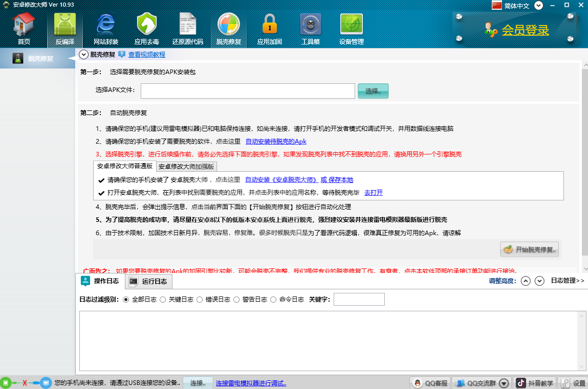588x389 pixels.
Task: Choose the 警告日志 radio button
Action: point(237,300)
